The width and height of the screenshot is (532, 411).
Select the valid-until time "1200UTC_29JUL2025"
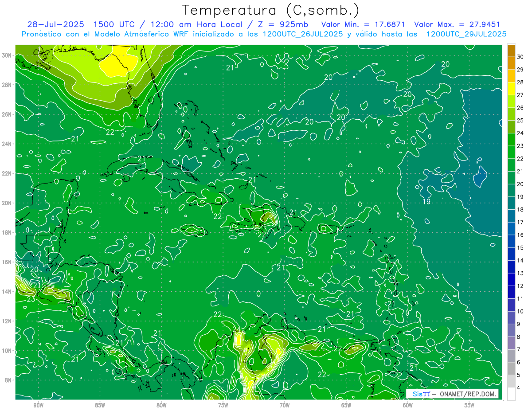click(x=467, y=34)
